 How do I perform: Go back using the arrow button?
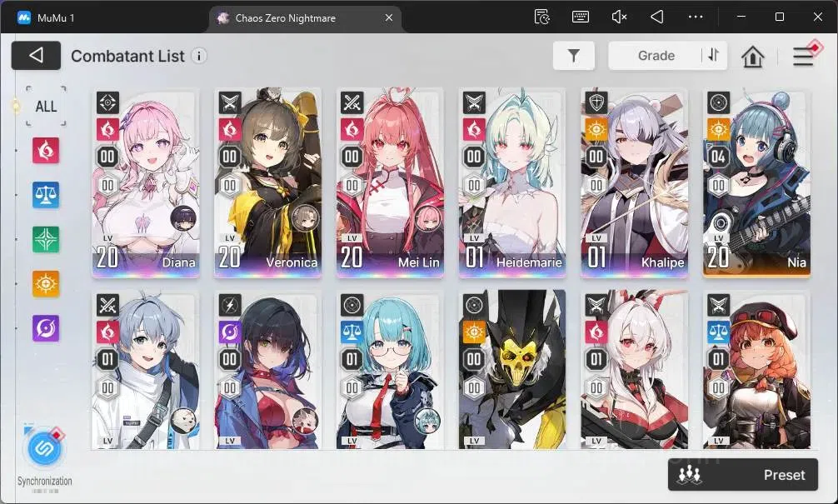(36, 56)
